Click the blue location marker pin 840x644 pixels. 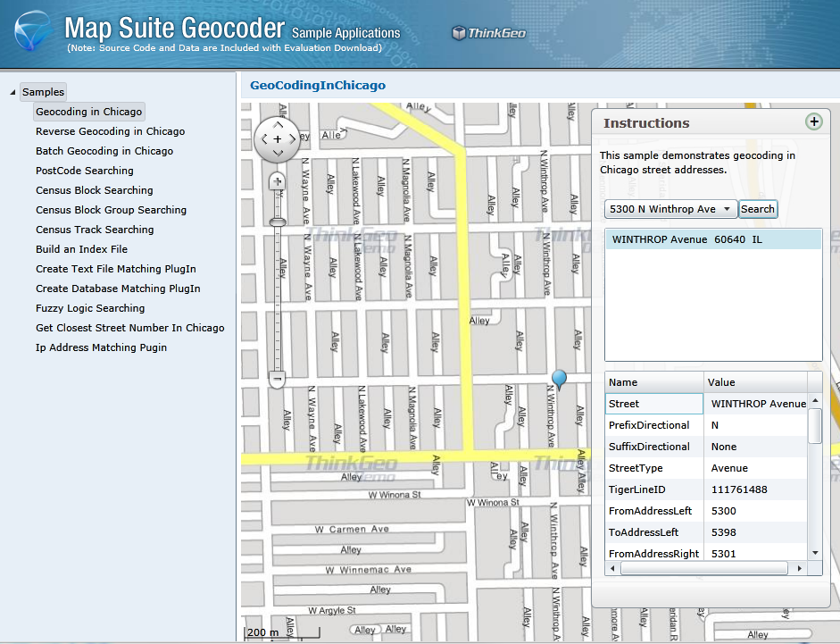click(559, 379)
